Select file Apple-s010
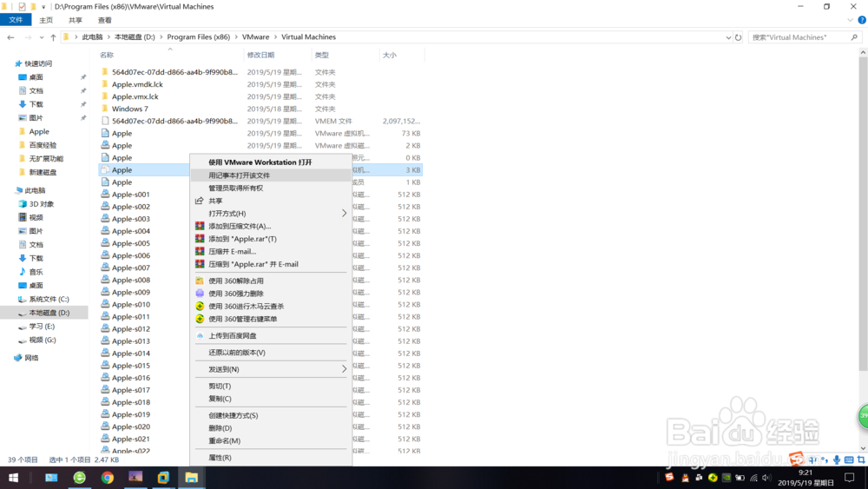 pyautogui.click(x=131, y=305)
